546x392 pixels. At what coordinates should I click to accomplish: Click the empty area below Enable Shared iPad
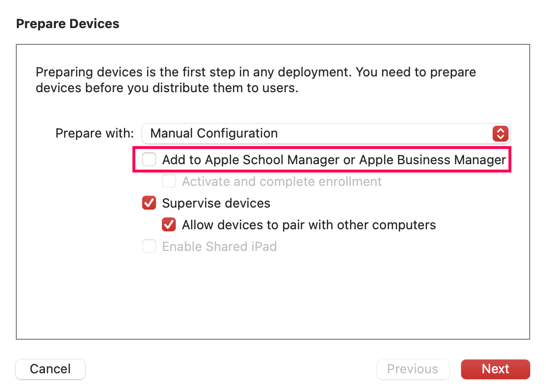[x=273, y=296]
